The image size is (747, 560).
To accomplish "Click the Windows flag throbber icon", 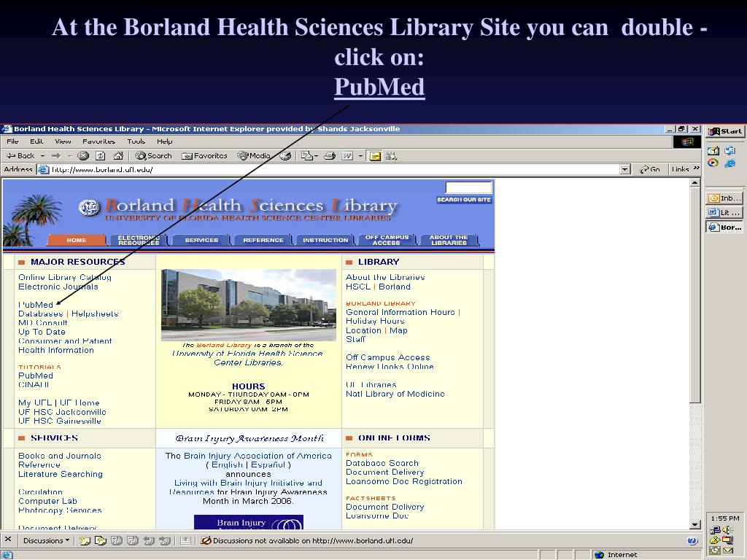I will point(686,141).
